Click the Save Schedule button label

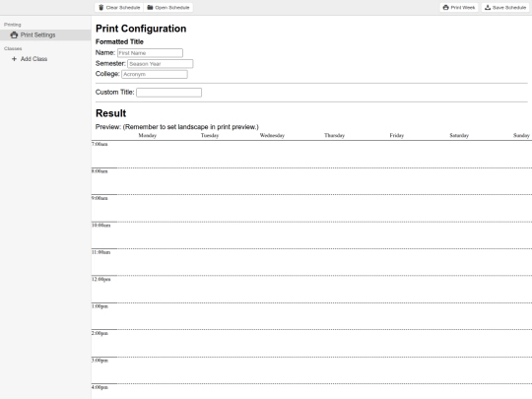point(509,8)
